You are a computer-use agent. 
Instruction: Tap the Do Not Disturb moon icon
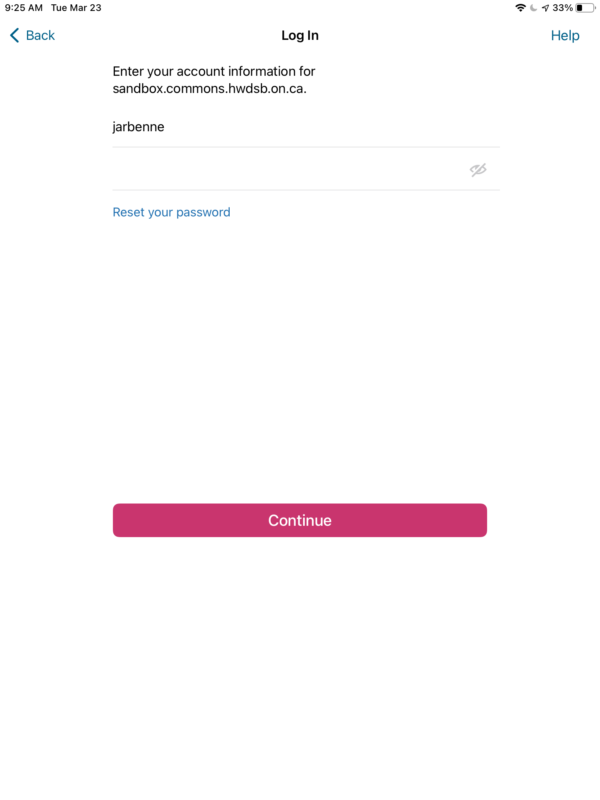(x=533, y=8)
